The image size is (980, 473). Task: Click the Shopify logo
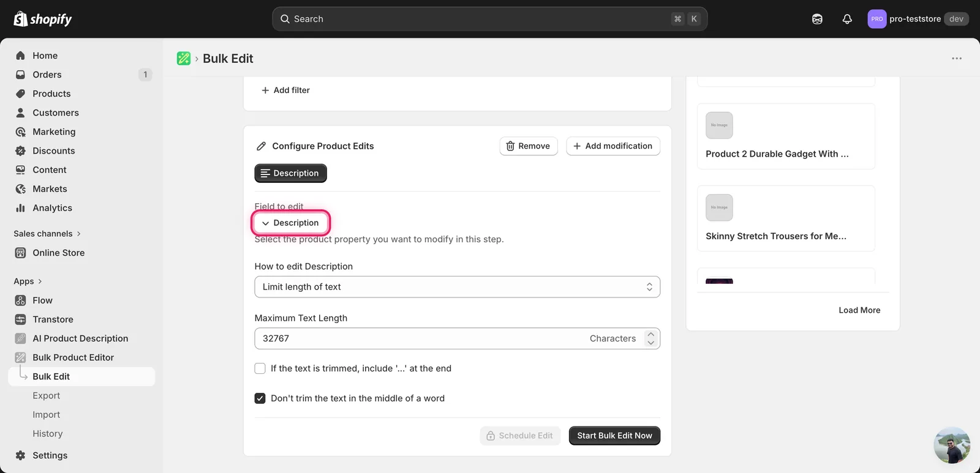43,19
